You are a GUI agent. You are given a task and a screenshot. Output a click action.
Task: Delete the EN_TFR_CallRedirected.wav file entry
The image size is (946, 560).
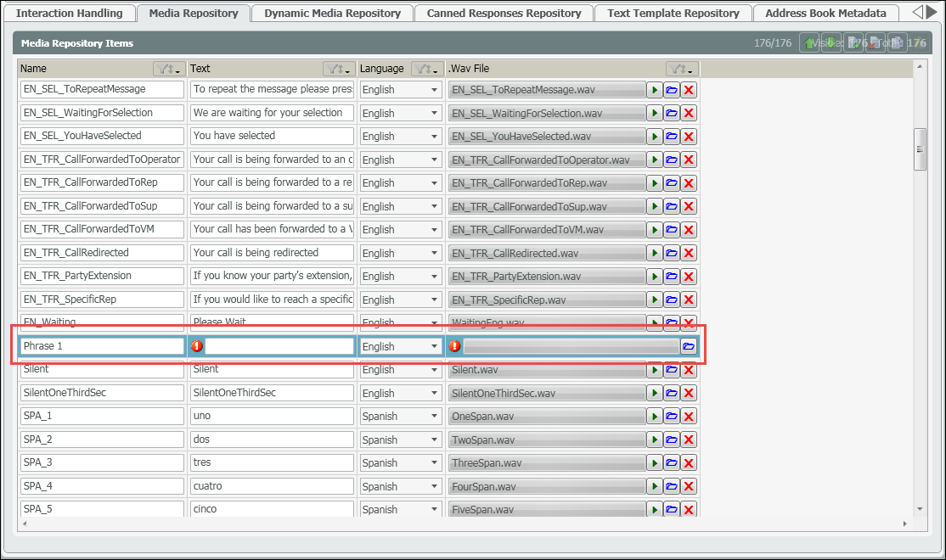[689, 253]
